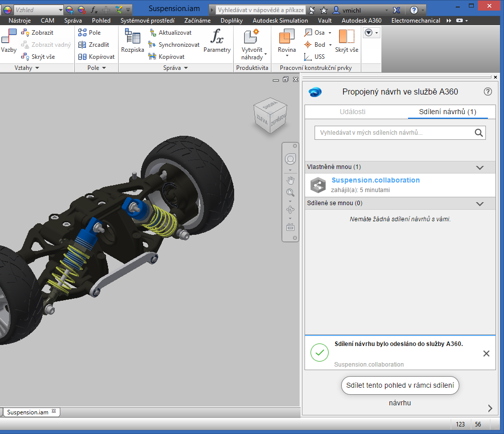504x434 pixels.
Task: Select the Pole pattern tool
Action: pos(89,33)
